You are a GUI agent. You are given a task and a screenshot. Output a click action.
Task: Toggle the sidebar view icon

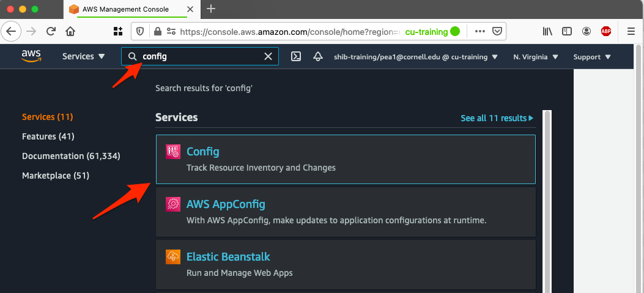pyautogui.click(x=567, y=31)
